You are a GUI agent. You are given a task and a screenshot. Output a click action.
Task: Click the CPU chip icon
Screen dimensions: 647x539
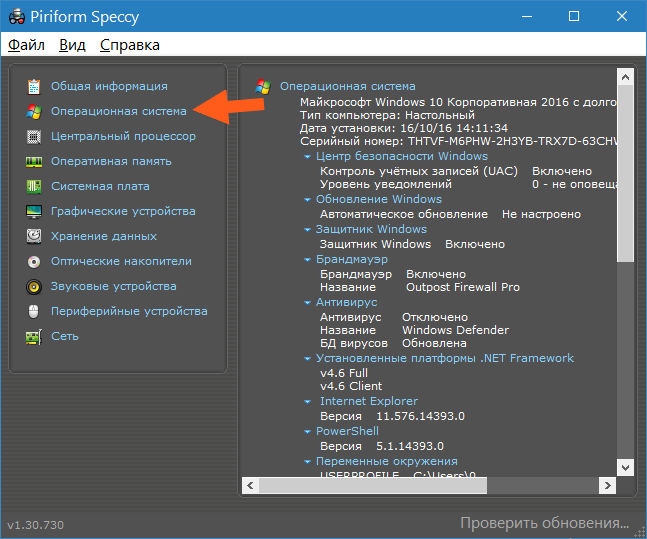point(34,137)
